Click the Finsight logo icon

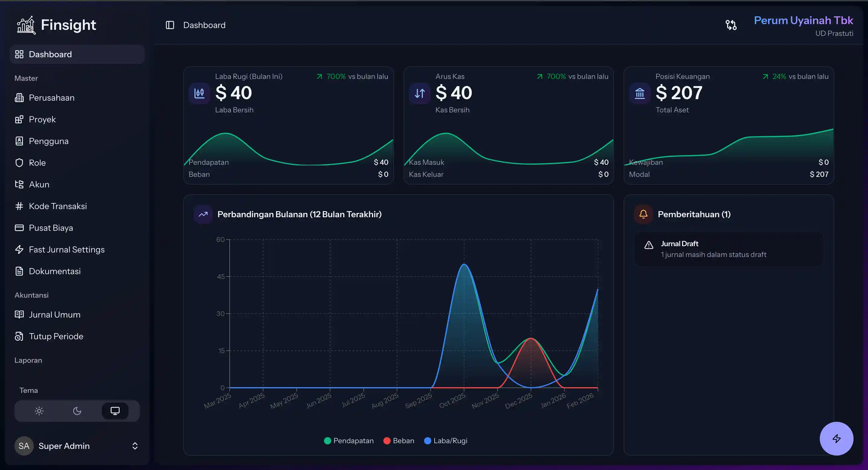pos(26,25)
